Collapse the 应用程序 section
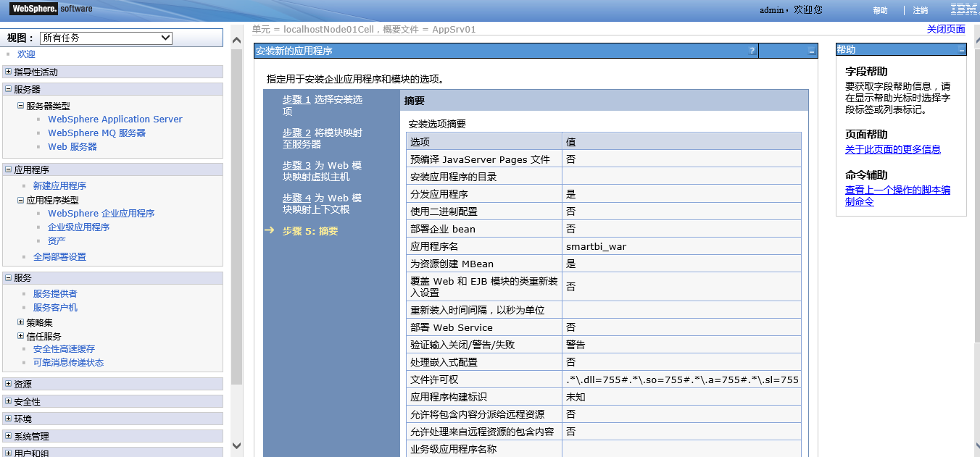This screenshot has height=457, width=980. point(9,169)
